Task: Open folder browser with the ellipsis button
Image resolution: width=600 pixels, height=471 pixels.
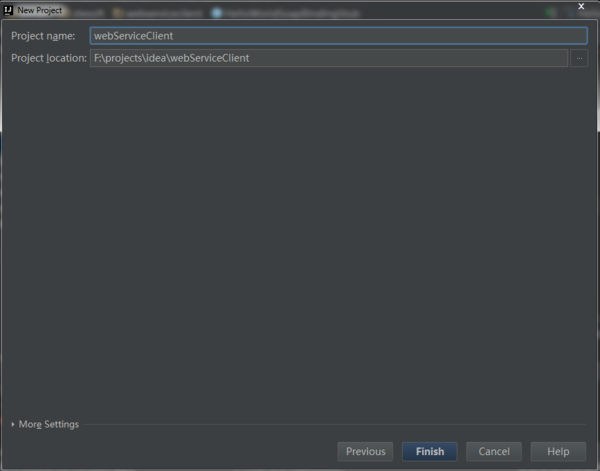Action: [x=579, y=58]
